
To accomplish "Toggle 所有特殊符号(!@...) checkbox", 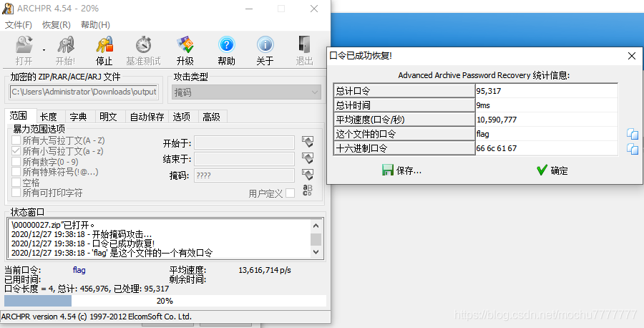I will tap(16, 172).
